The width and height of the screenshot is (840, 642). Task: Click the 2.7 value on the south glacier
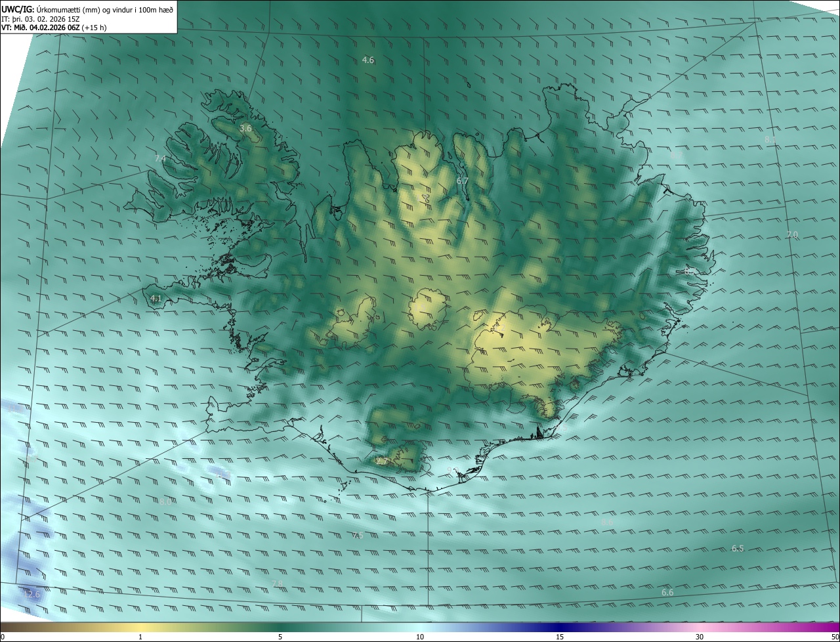381,462
